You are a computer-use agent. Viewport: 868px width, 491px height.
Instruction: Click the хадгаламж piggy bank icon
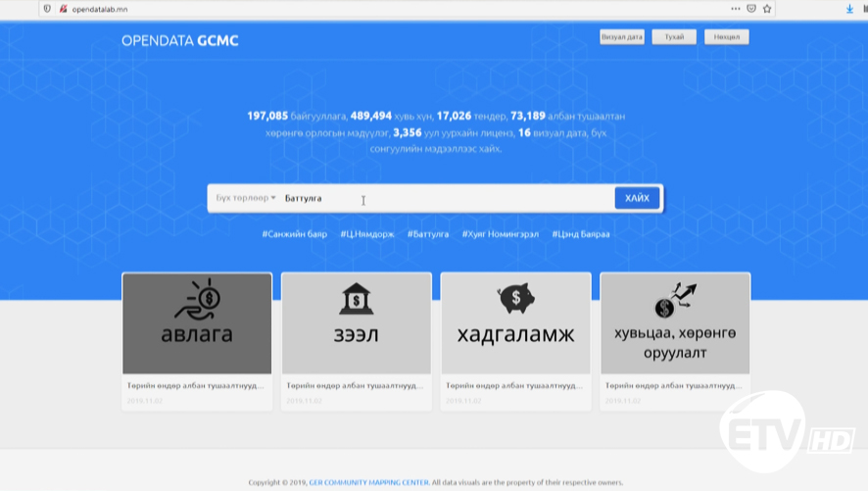coord(515,297)
